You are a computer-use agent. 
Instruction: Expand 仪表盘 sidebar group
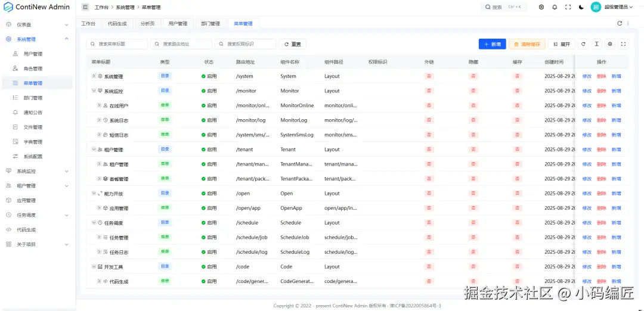point(37,24)
